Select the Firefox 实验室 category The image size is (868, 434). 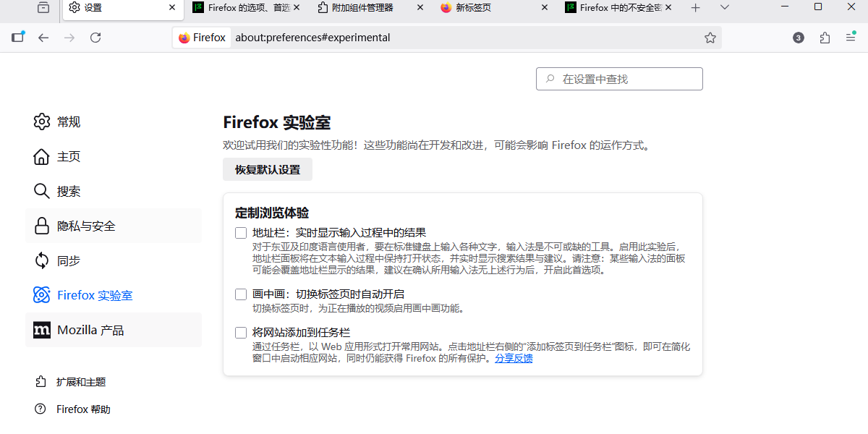(x=114, y=295)
